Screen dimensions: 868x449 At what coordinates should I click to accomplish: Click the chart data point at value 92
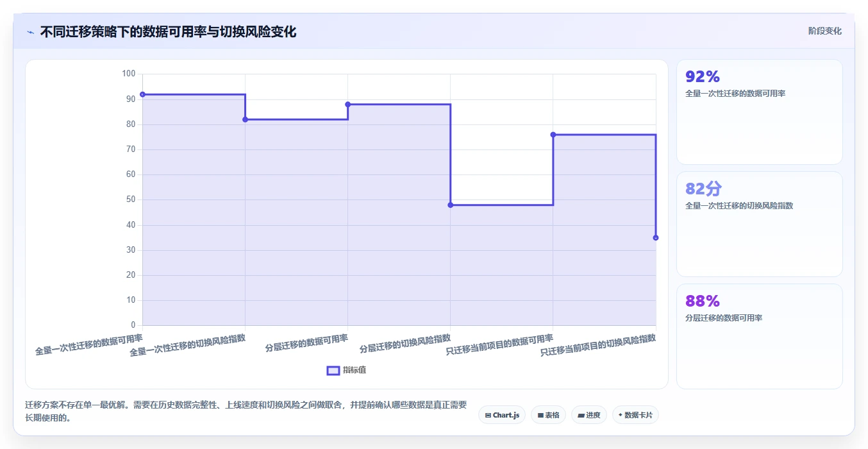coord(142,94)
